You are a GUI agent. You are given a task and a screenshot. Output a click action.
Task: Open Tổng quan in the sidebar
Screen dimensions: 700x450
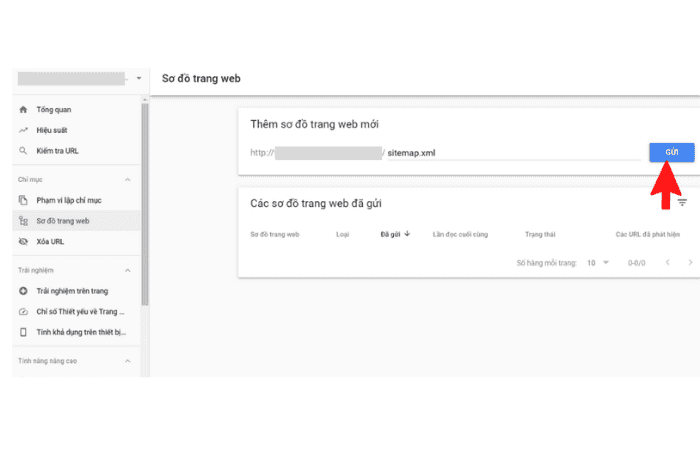[x=76, y=109]
